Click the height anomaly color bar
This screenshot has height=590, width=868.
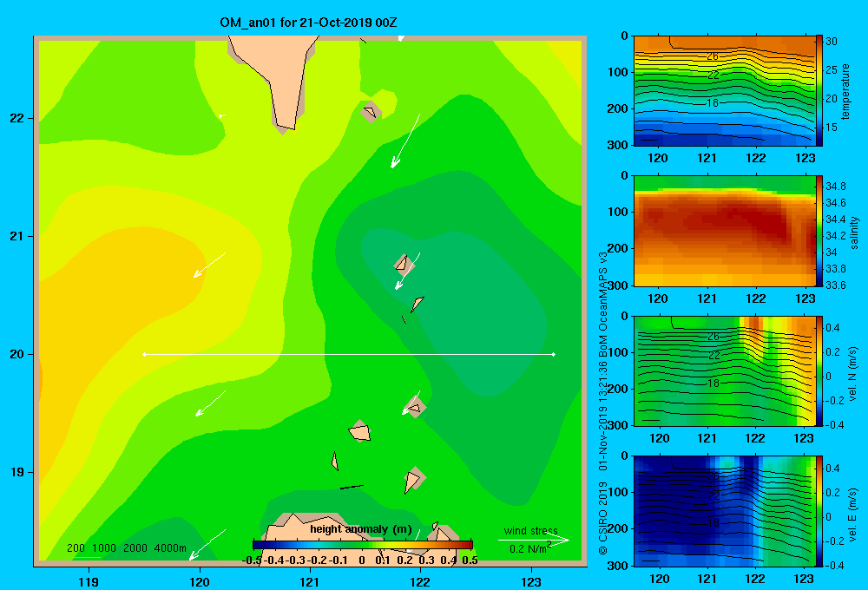362,545
